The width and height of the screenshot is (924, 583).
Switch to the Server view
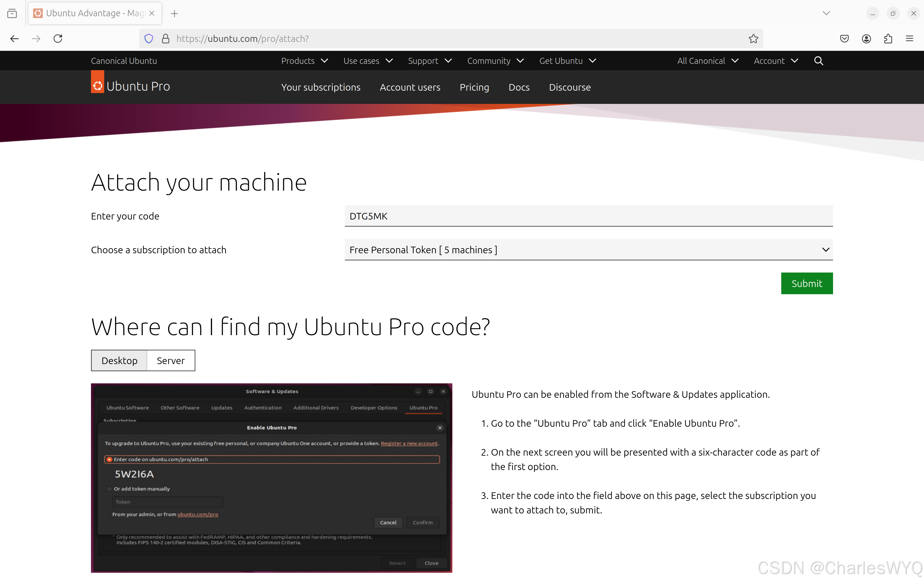pyautogui.click(x=170, y=360)
